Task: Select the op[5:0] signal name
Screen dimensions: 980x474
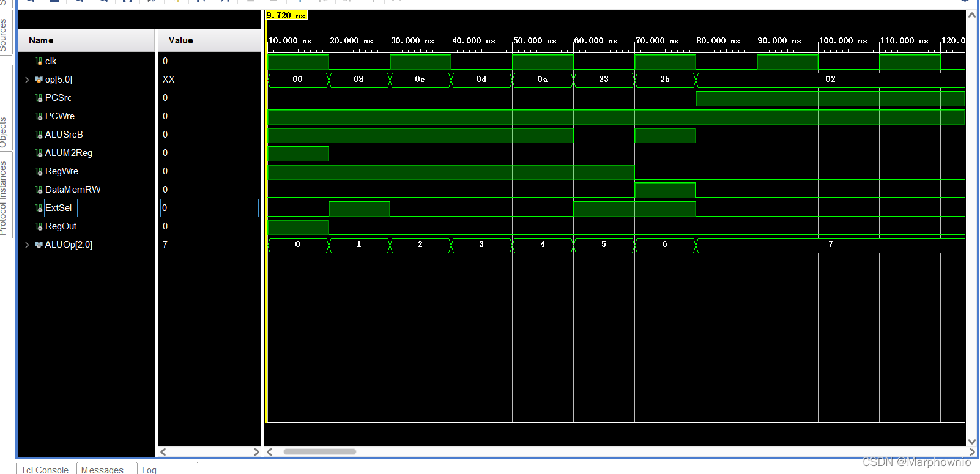Action: tap(59, 80)
